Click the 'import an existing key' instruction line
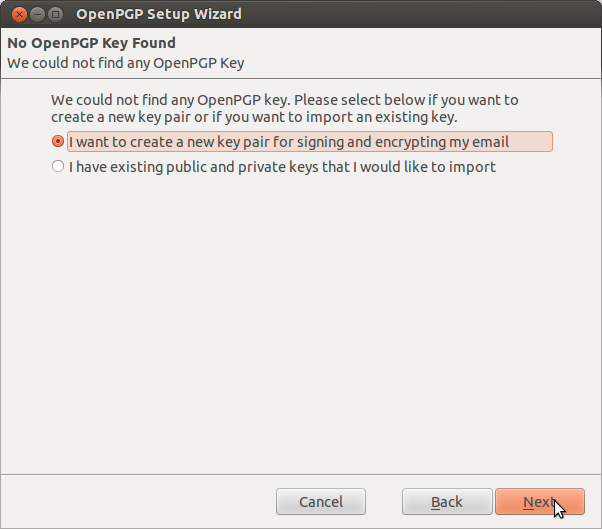This screenshot has height=529, width=602. tap(254, 117)
